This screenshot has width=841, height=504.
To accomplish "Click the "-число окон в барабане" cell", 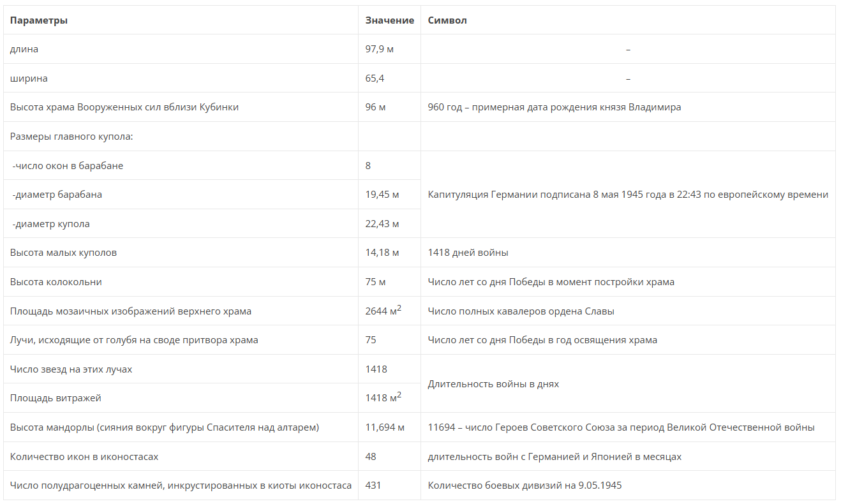I will [68, 166].
